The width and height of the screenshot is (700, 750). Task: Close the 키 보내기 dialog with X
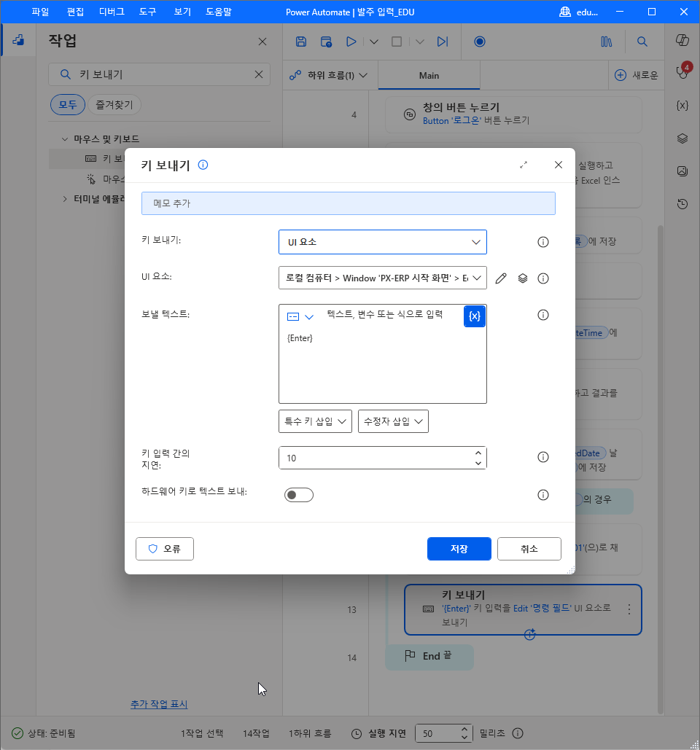[x=559, y=165]
